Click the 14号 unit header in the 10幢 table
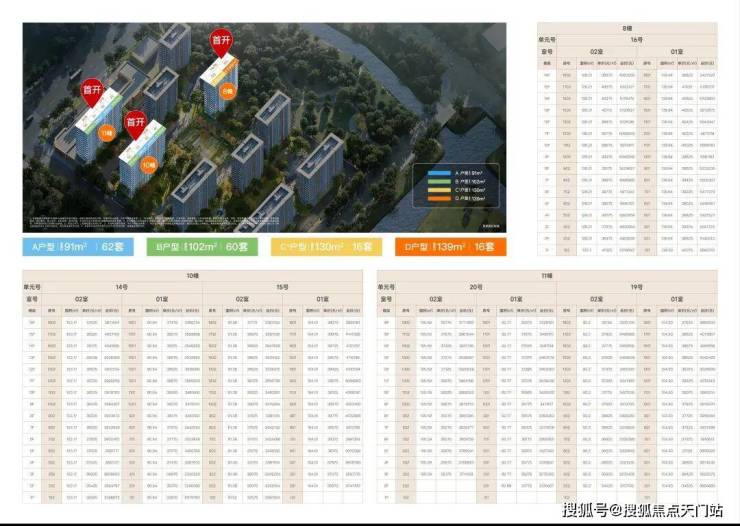The width and height of the screenshot is (740, 526). coord(122,287)
